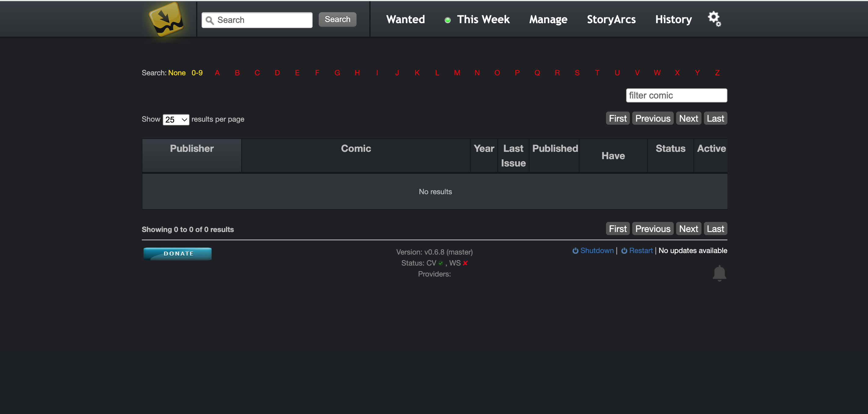Open the Manage section

(x=547, y=19)
